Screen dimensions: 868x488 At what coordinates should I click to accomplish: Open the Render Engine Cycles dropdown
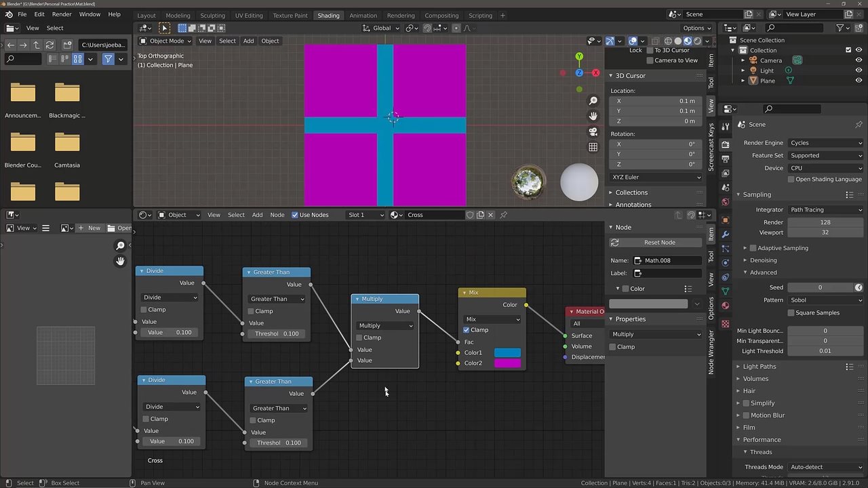click(x=825, y=143)
